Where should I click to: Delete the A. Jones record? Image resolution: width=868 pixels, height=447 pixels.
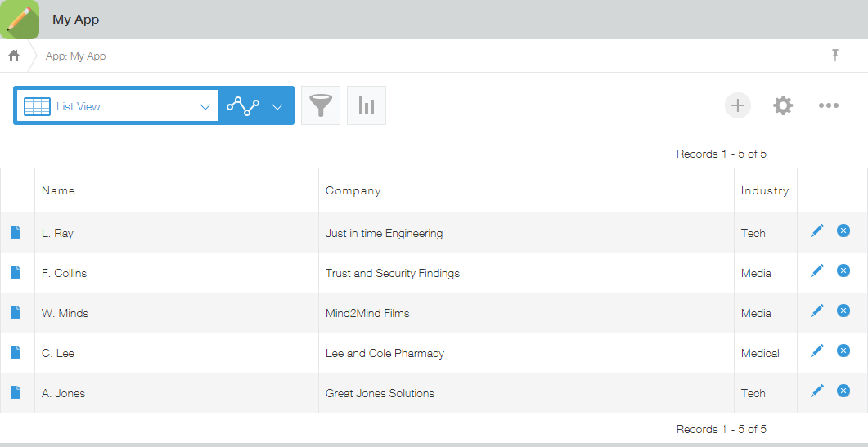[843, 391]
